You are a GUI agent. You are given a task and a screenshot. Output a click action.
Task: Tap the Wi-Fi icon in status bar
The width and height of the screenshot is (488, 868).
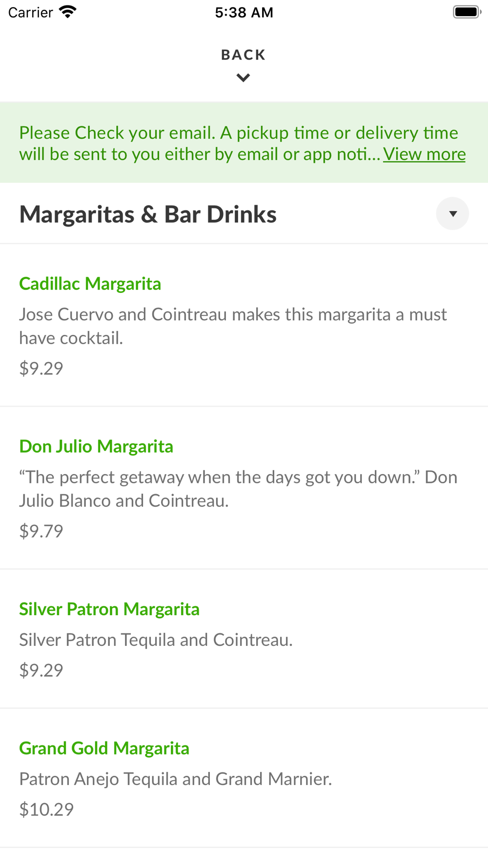(x=68, y=12)
